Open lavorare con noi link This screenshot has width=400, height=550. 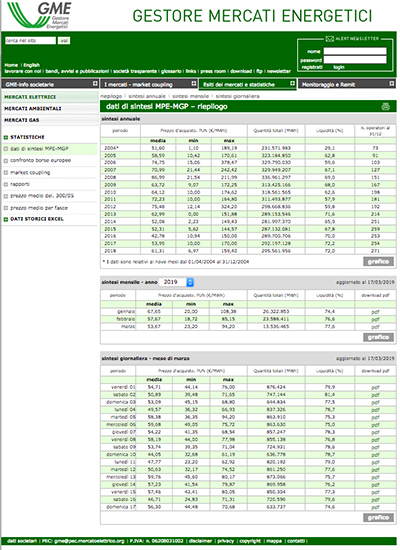point(23,71)
